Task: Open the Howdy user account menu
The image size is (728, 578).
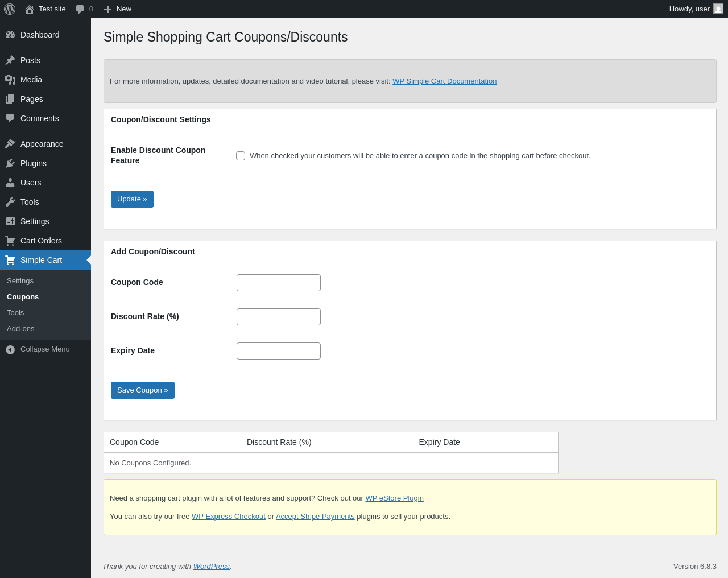Action: pyautogui.click(x=696, y=9)
